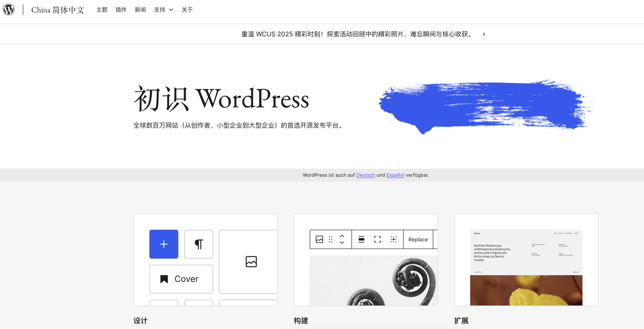
Task: Click the block move up/down chevrons
Action: [x=343, y=239]
